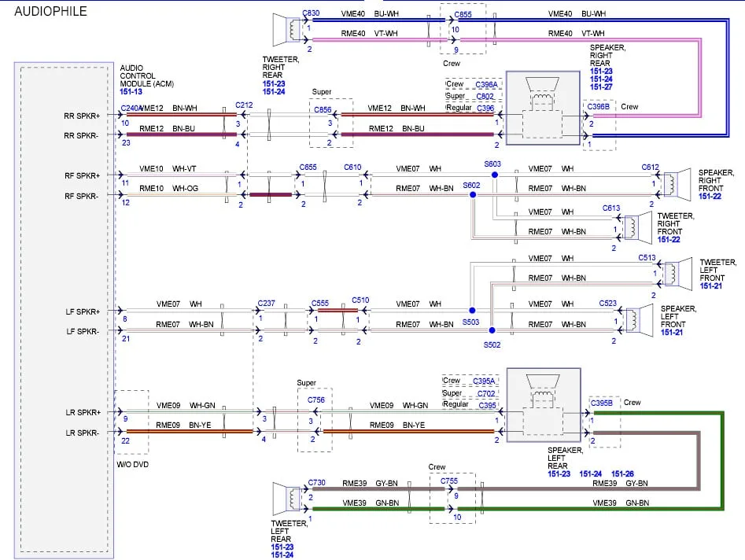Viewport: 745px width, 560px height.
Task: Click connector label C513
Action: pyautogui.click(x=647, y=257)
